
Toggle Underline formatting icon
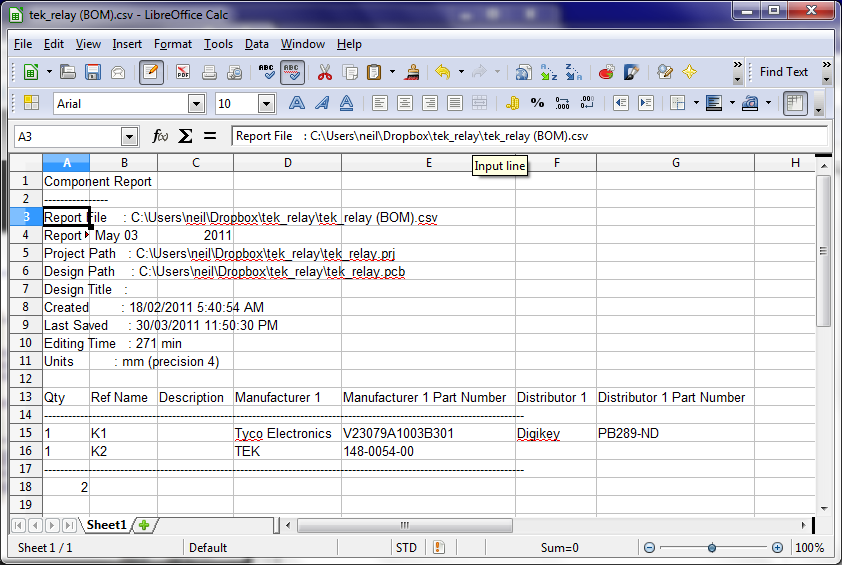pos(346,103)
